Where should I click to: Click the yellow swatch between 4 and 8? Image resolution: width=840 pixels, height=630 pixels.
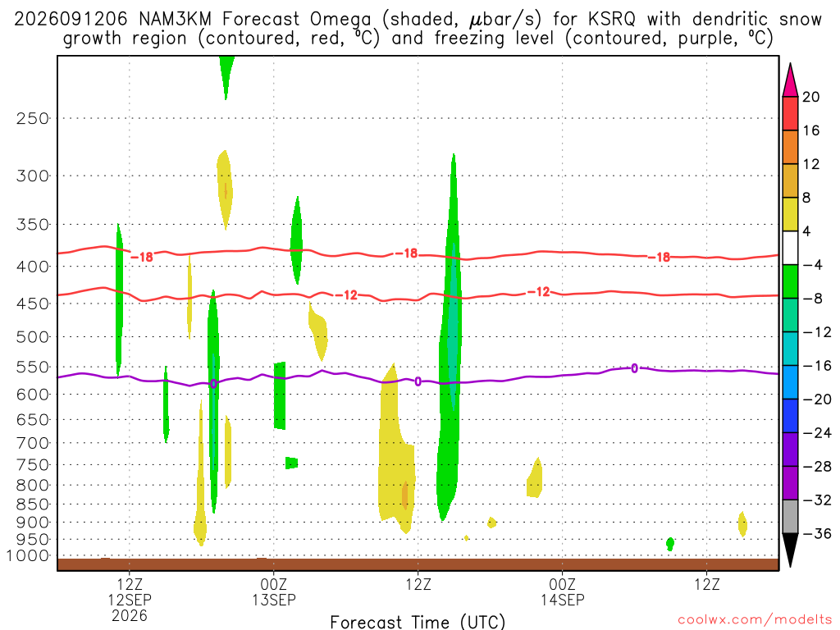click(x=790, y=214)
